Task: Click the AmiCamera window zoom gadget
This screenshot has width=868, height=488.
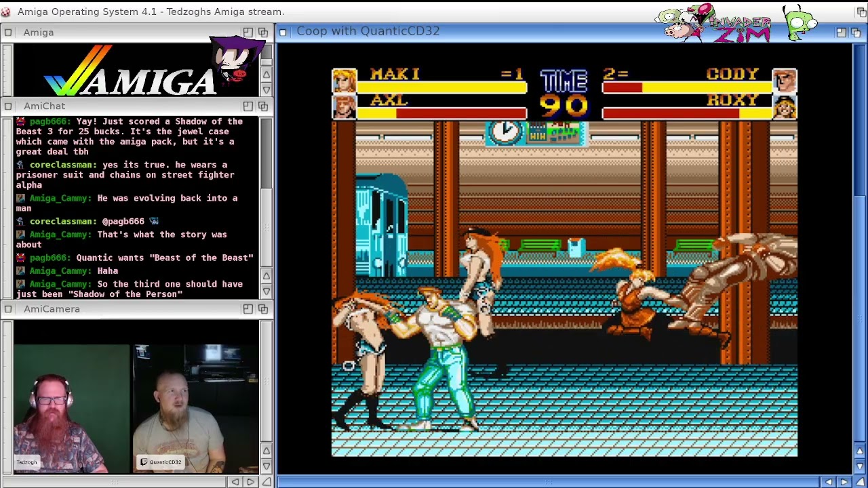Action: click(248, 309)
